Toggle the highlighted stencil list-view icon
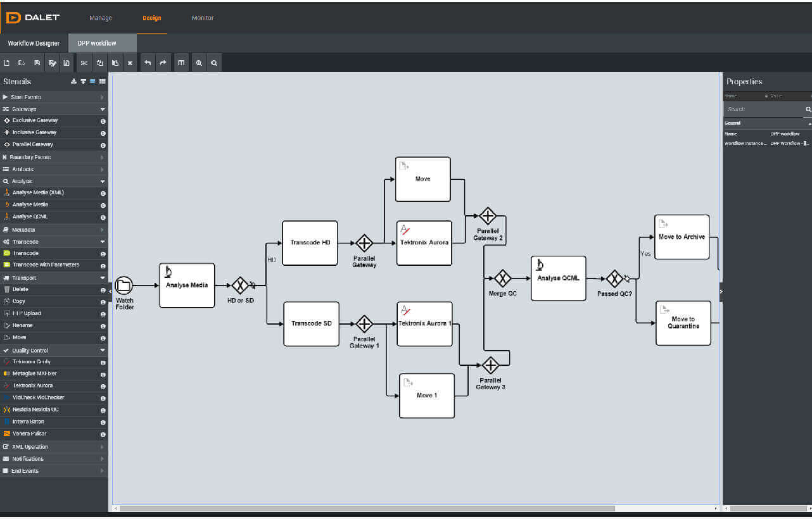812x519 pixels. coord(92,82)
